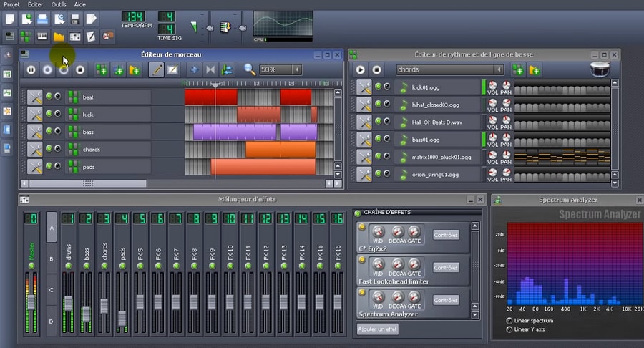This screenshot has width=644, height=348.
Task: Click record in the Éditeur de morceau
Action: (48, 70)
